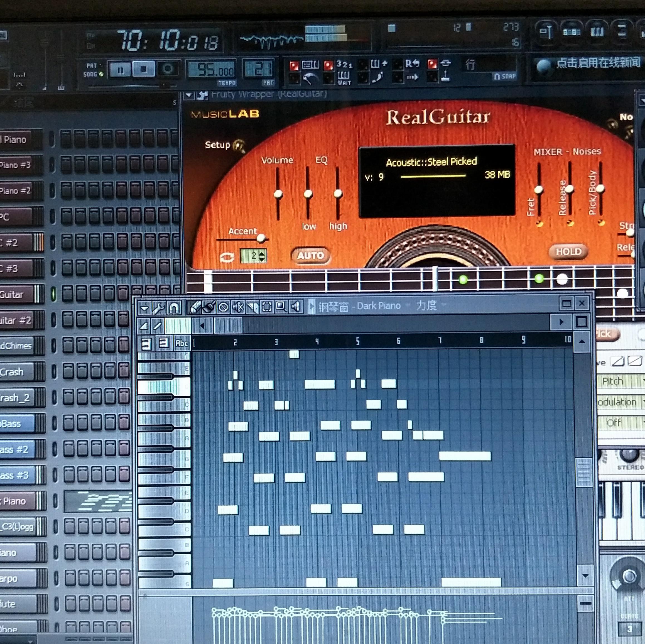Click the piano roll magnet snap icon
645x644 pixels.
(x=174, y=307)
